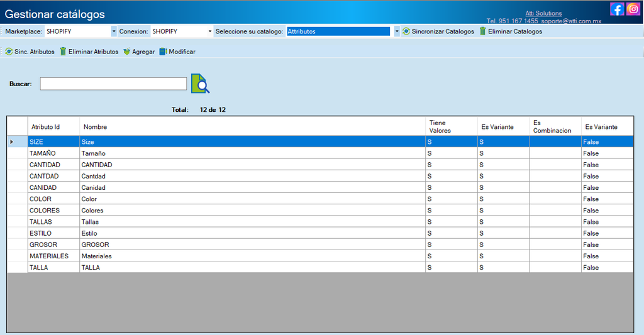Select the TALLA attribute id cell
This screenshot has width=644, height=335.
[53, 267]
